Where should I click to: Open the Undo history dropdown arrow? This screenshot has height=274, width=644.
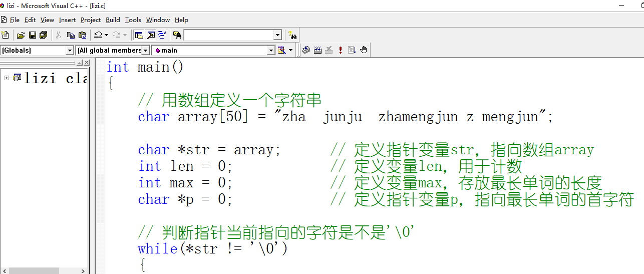pyautogui.click(x=106, y=35)
